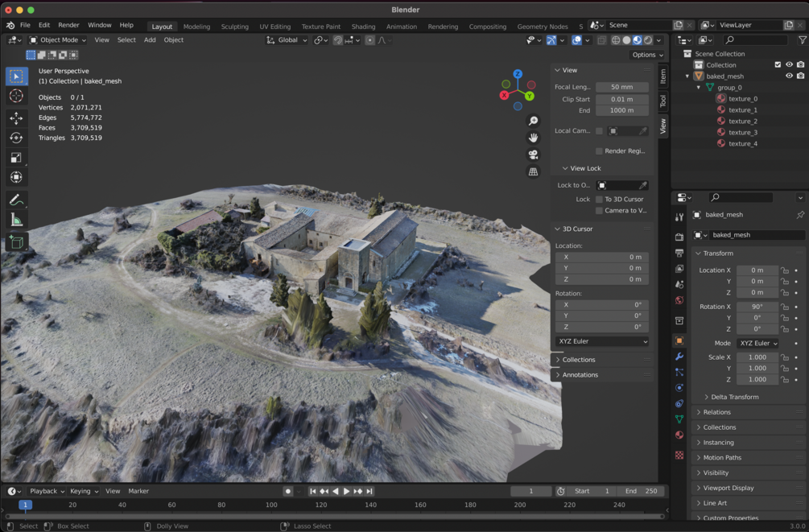
Task: Open the Modifiers wrench properties tab
Action: pos(679,357)
